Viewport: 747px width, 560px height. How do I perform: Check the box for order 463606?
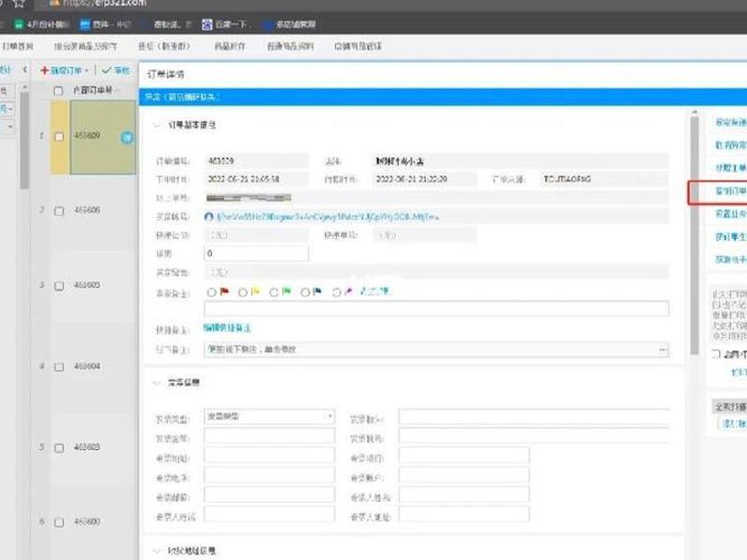59,211
